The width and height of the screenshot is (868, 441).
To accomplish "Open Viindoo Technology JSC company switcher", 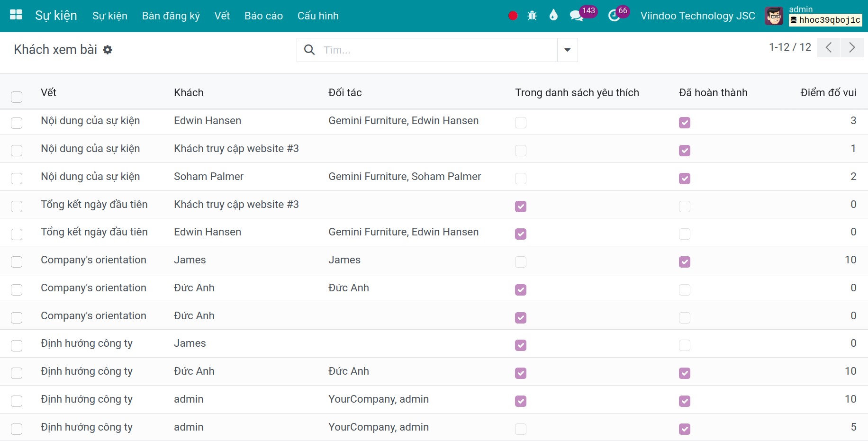I will point(697,16).
